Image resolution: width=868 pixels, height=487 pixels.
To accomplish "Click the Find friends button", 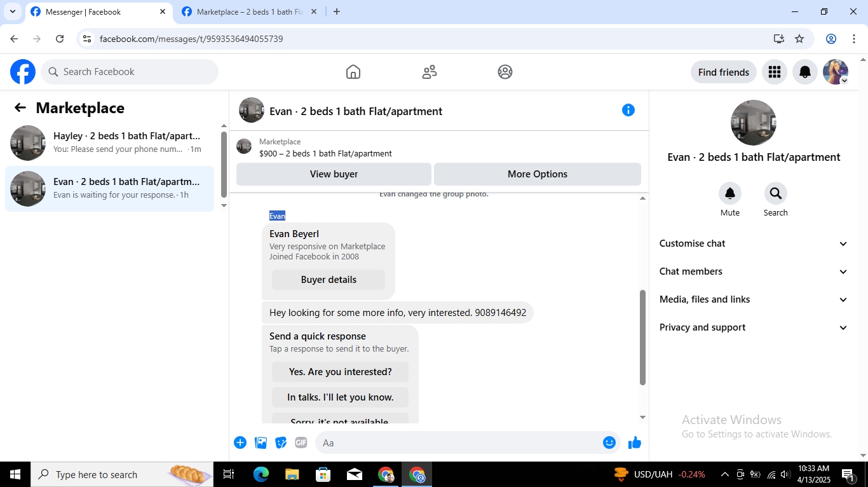I will [x=724, y=72].
